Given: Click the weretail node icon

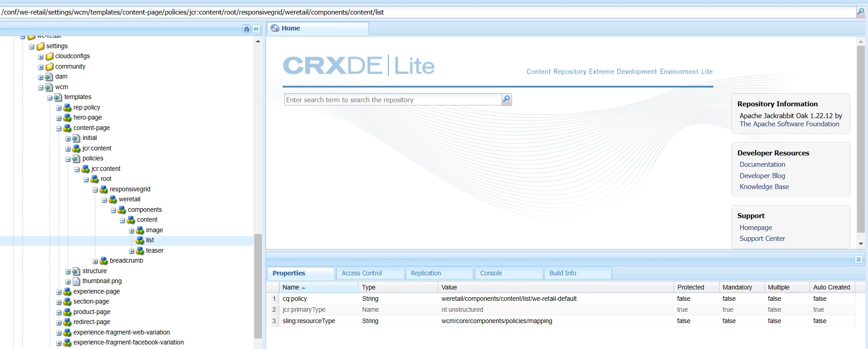Looking at the screenshot, I should point(113,199).
